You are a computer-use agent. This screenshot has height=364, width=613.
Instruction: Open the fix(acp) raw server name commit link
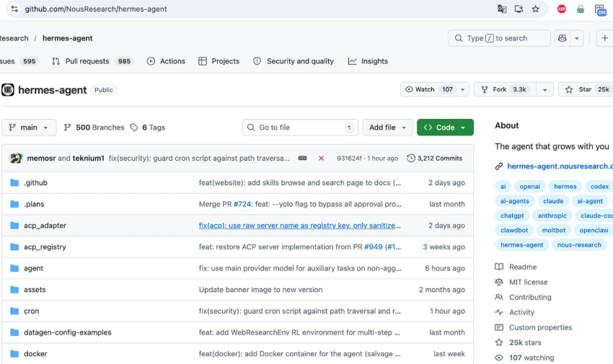click(x=299, y=226)
